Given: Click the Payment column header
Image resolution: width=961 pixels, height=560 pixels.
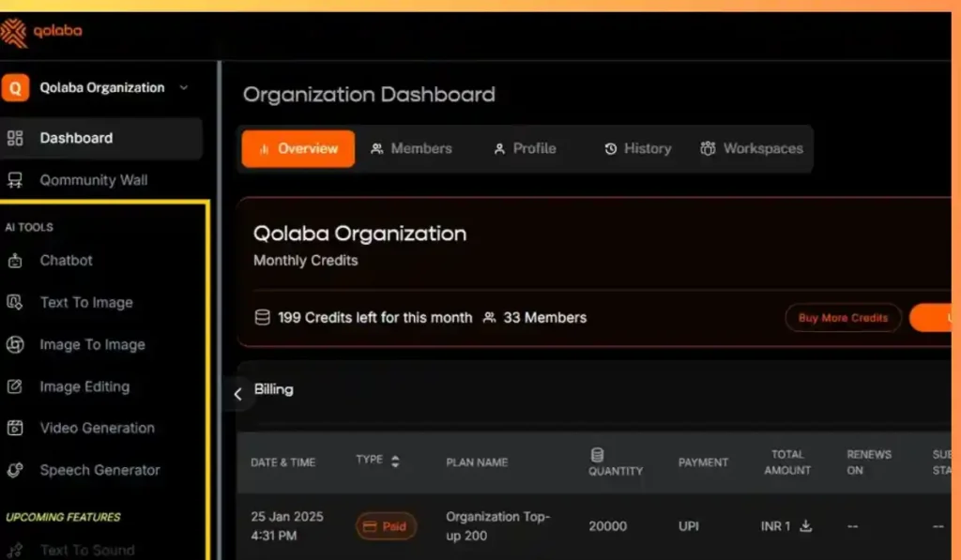Looking at the screenshot, I should click(703, 462).
